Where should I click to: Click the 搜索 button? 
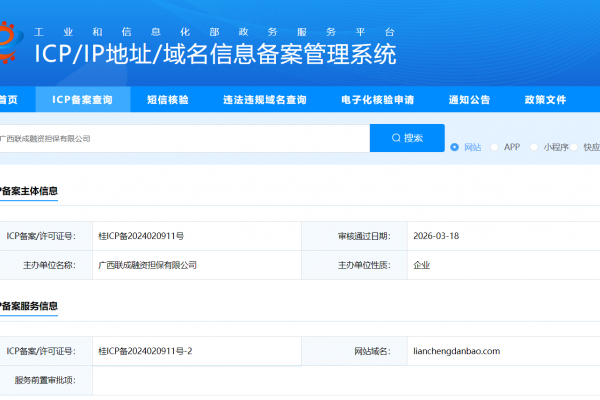(407, 138)
